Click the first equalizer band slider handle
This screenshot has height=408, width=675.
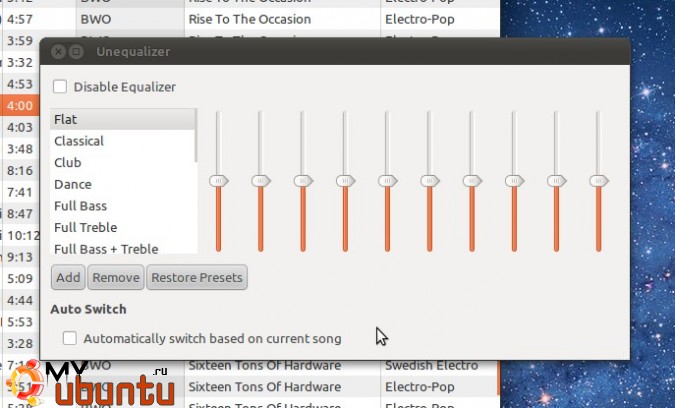pos(218,180)
